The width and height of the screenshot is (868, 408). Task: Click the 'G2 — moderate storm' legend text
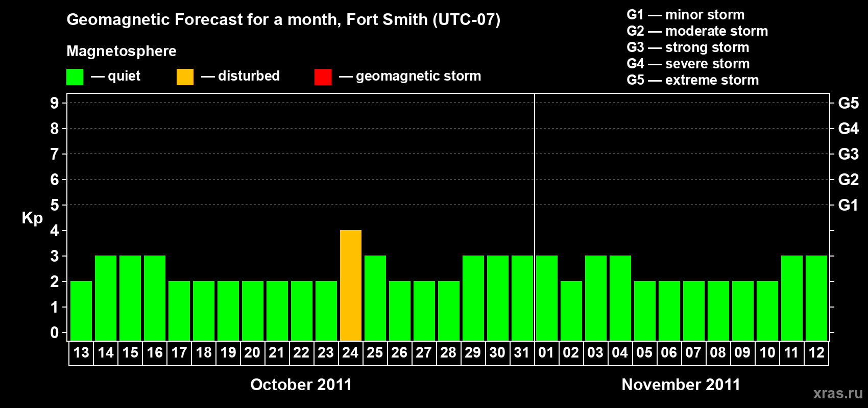(x=697, y=31)
